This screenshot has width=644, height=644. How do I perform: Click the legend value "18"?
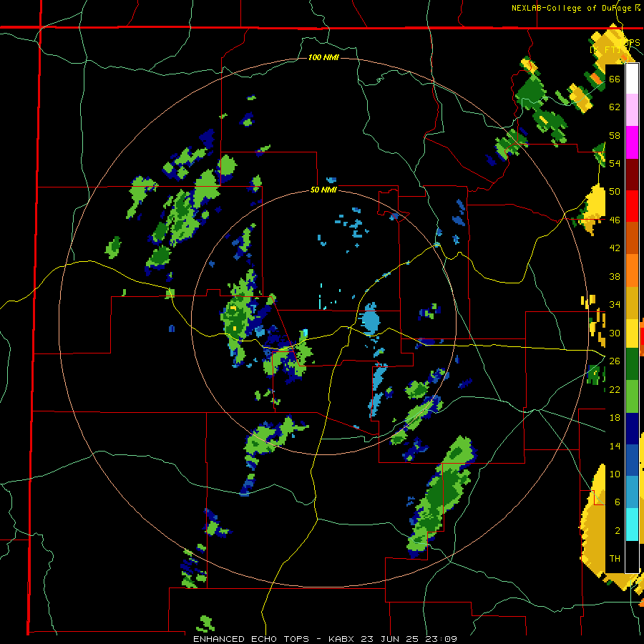(x=615, y=418)
